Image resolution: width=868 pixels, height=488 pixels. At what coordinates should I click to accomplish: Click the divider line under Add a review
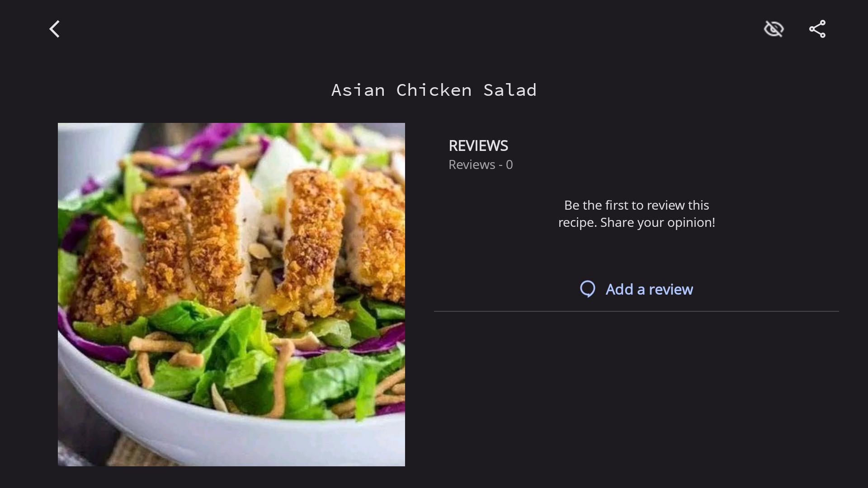click(637, 311)
